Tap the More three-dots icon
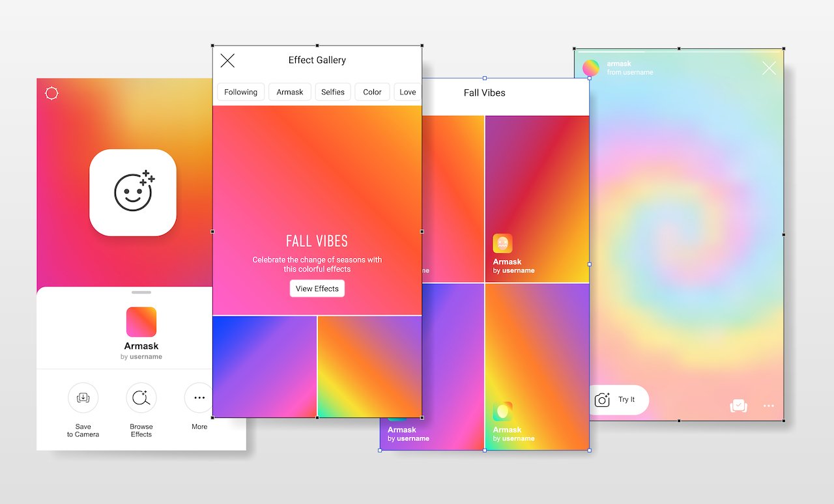The image size is (834, 504). (x=199, y=398)
